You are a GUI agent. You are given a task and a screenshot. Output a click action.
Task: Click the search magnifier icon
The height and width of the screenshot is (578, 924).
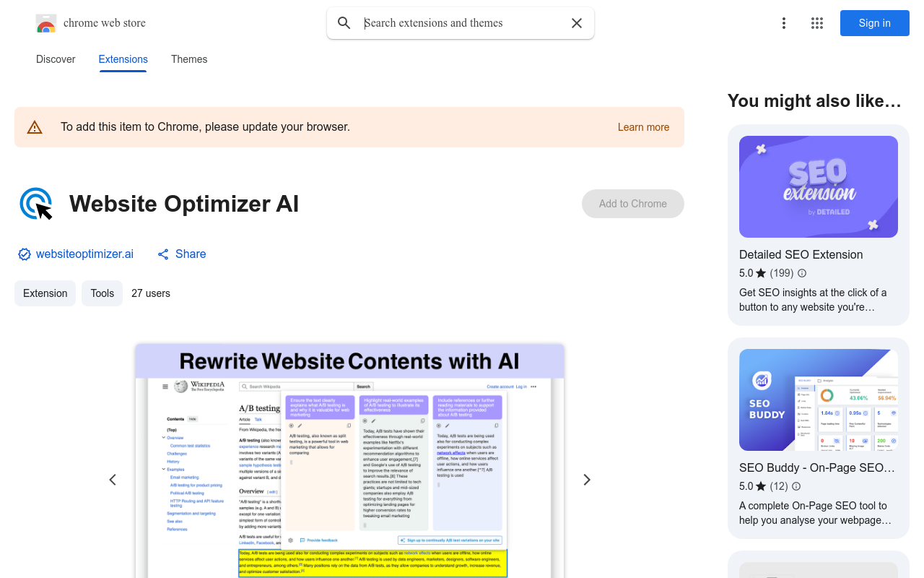[344, 23]
